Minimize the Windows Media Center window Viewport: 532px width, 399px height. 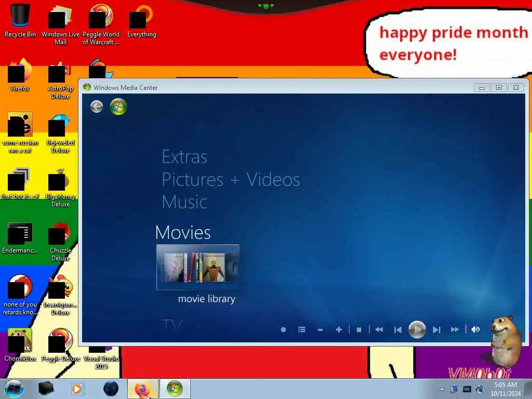[x=482, y=88]
